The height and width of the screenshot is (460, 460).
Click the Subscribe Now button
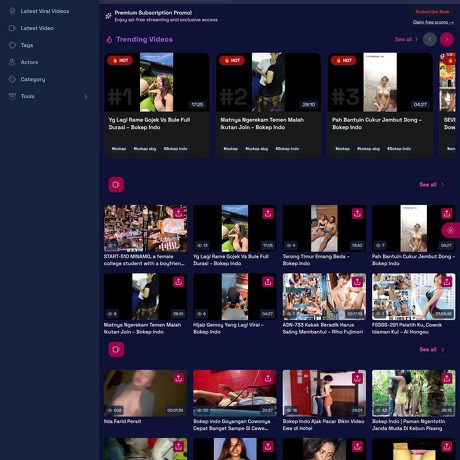pos(432,12)
